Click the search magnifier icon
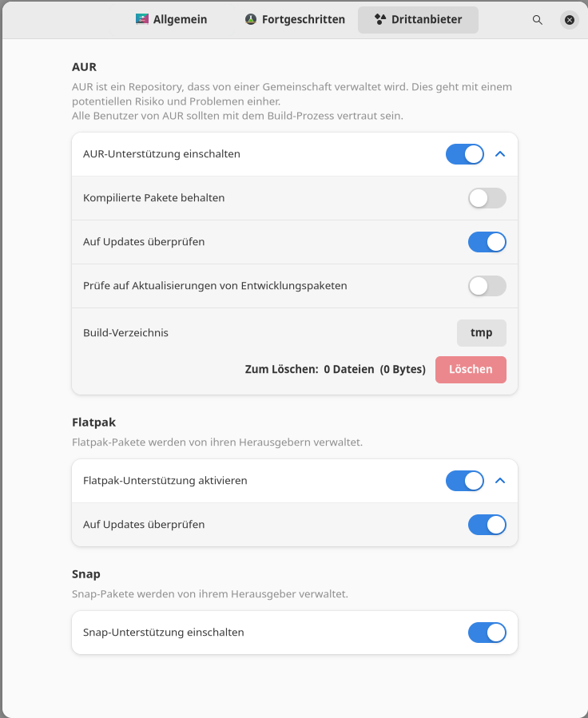 pyautogui.click(x=538, y=20)
